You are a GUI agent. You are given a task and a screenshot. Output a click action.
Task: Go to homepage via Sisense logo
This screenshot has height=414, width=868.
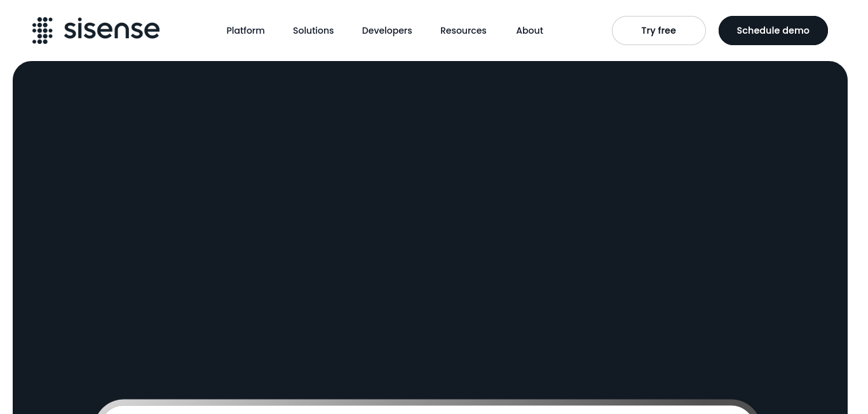(x=95, y=31)
